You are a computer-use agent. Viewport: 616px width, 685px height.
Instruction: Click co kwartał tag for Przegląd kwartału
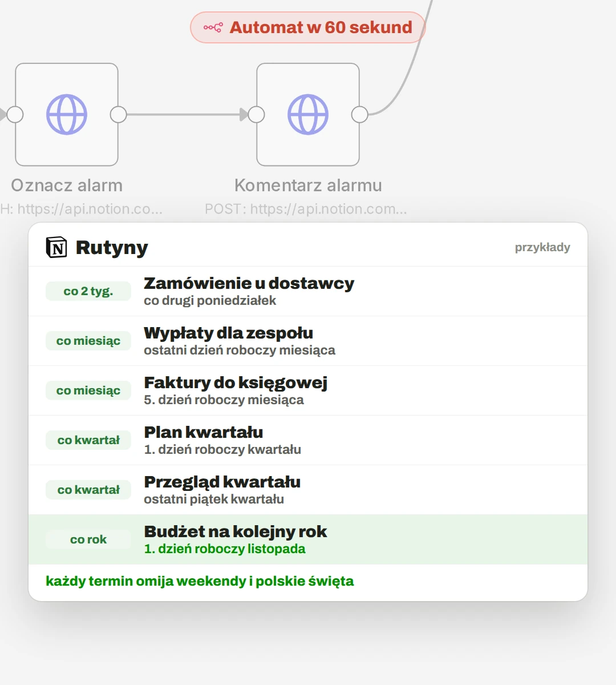coord(88,490)
